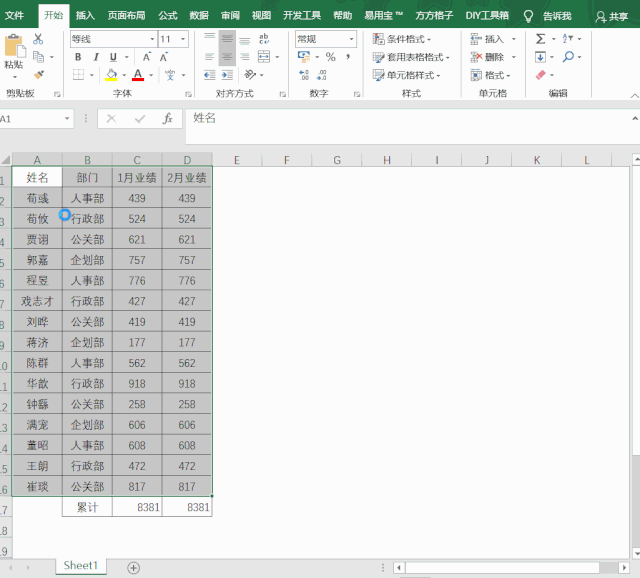The image size is (640, 578).
Task: Expand 单元格样式 cell styles menu
Action: [x=407, y=75]
